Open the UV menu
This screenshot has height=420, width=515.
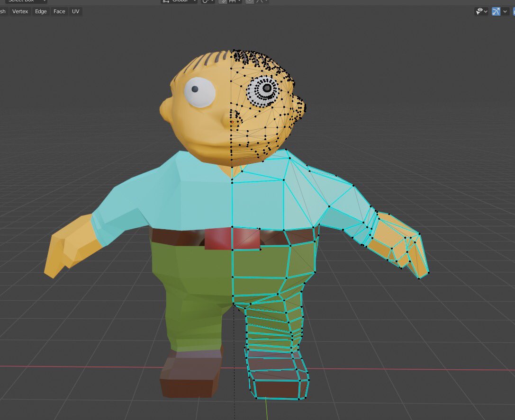click(75, 11)
